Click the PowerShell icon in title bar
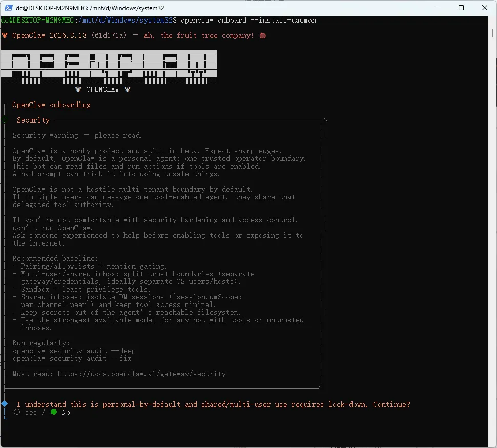 [x=9, y=8]
